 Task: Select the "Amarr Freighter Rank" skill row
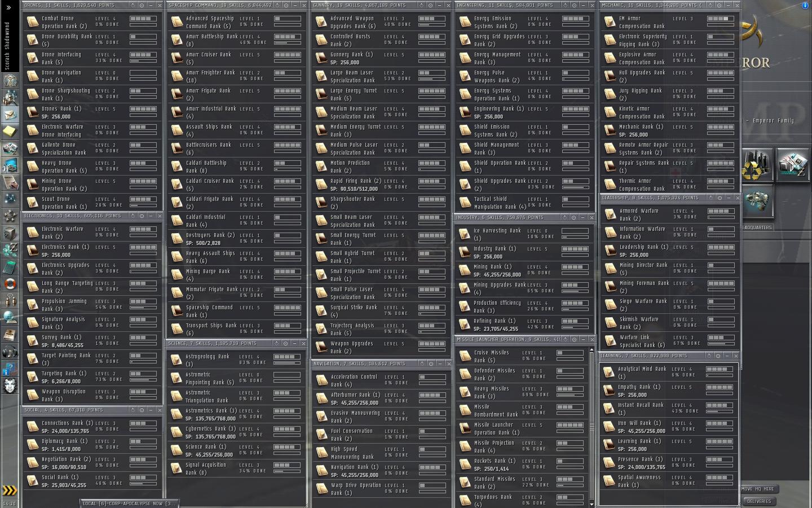click(x=236, y=76)
